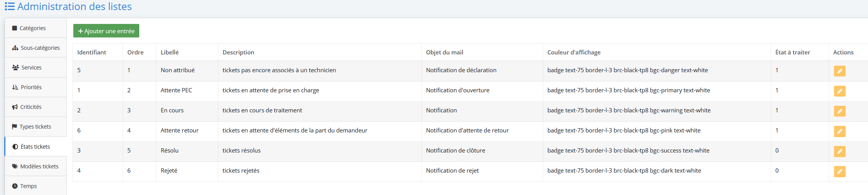Click the edit icon for Rejeté row
Viewport: 868px width, 195px height.
pos(839,171)
